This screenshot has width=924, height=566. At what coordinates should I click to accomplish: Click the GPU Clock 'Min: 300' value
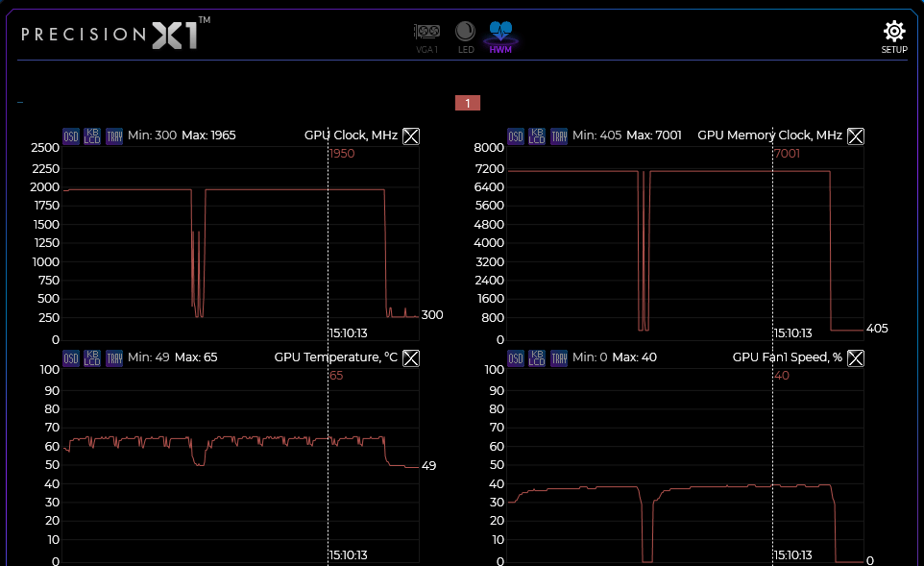coord(152,135)
